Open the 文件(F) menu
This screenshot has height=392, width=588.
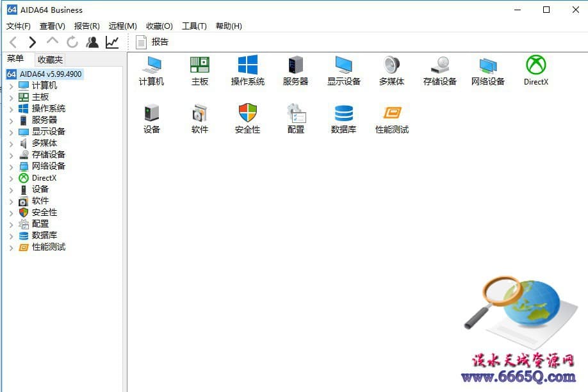19,26
